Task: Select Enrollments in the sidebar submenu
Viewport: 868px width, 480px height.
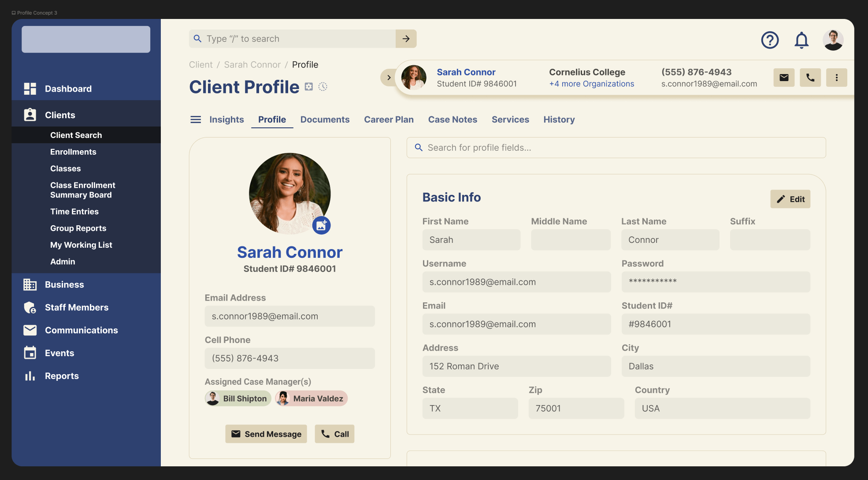Action: point(73,152)
